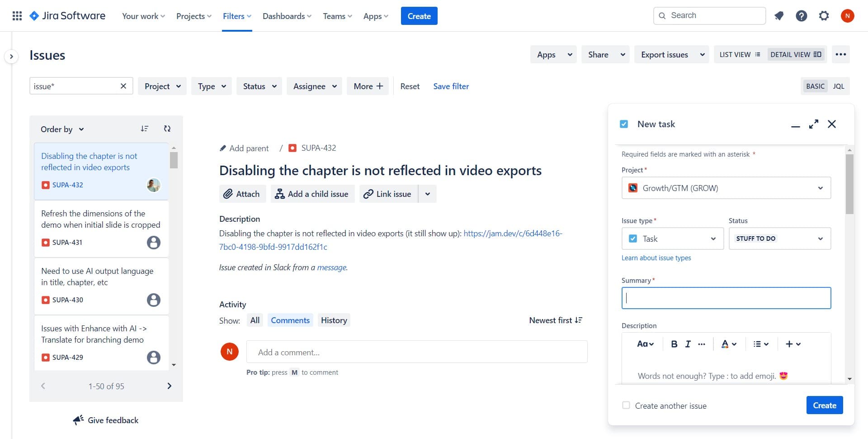Open the settings gear icon
This screenshot has height=439, width=868.
[x=824, y=16]
